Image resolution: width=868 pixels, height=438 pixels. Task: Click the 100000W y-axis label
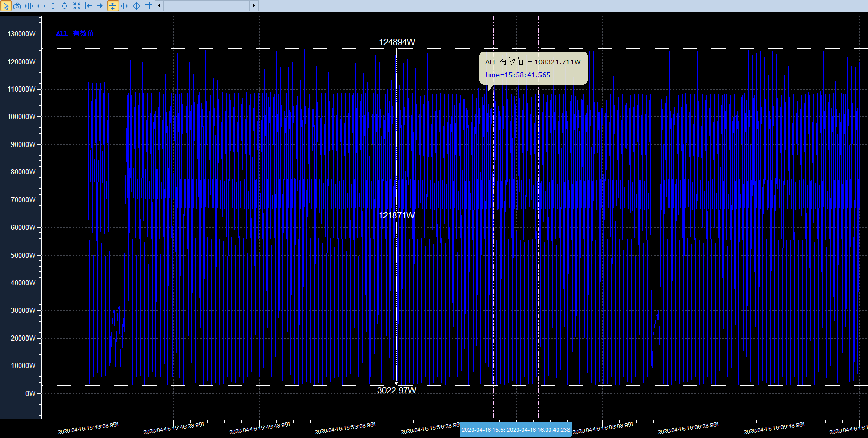coord(22,116)
